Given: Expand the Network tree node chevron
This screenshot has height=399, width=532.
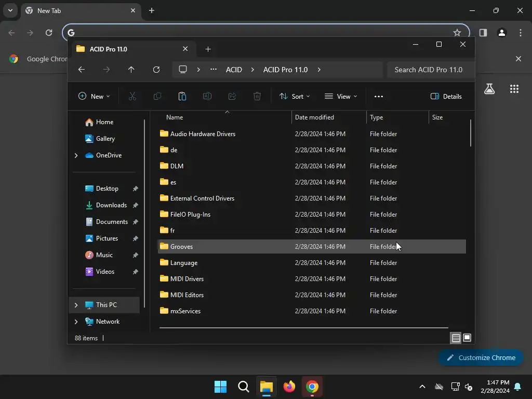Looking at the screenshot, I should click(76, 322).
